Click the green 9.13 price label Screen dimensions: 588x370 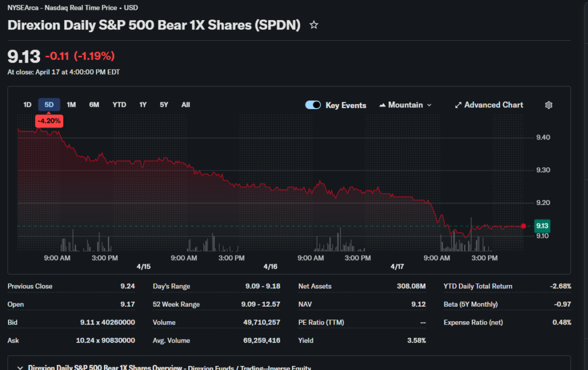pyautogui.click(x=541, y=226)
